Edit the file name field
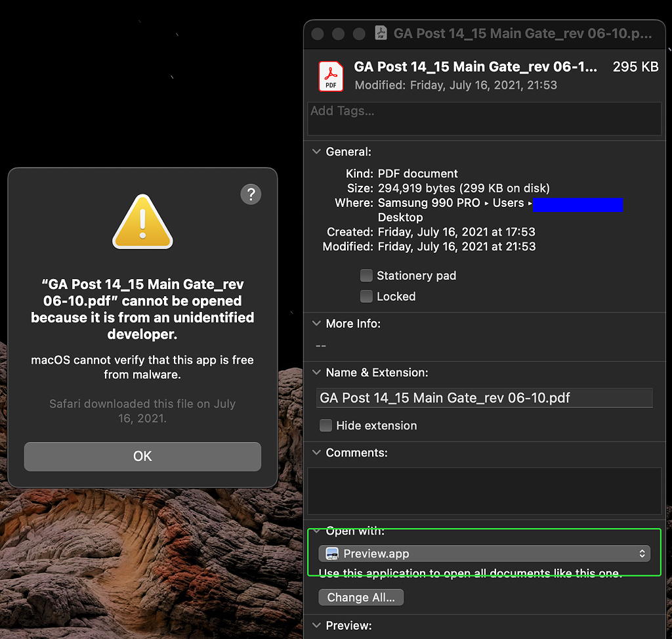Viewport: 672px width, 639px height. click(484, 398)
